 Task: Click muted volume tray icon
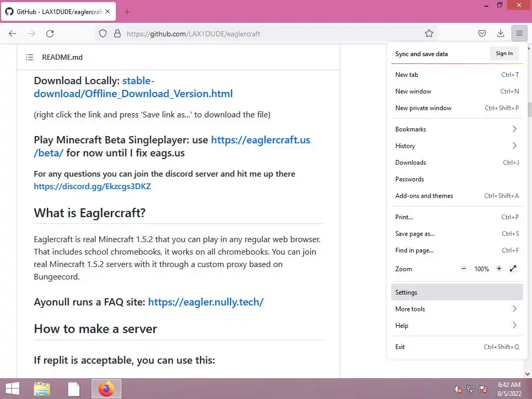point(458,389)
